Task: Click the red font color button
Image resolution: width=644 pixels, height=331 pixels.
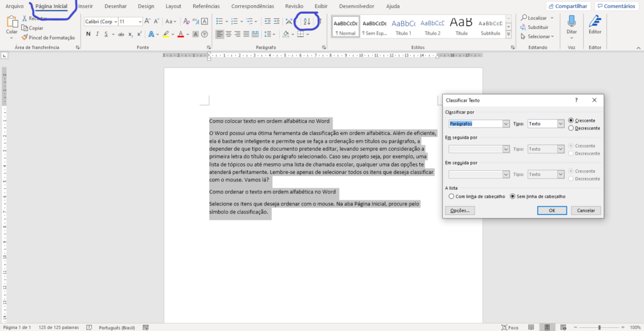Action: point(180,34)
